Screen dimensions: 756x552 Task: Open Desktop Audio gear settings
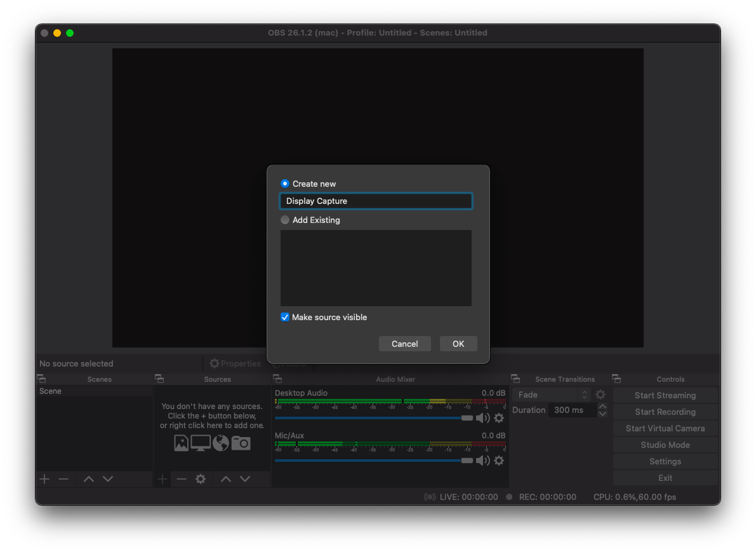(x=499, y=418)
